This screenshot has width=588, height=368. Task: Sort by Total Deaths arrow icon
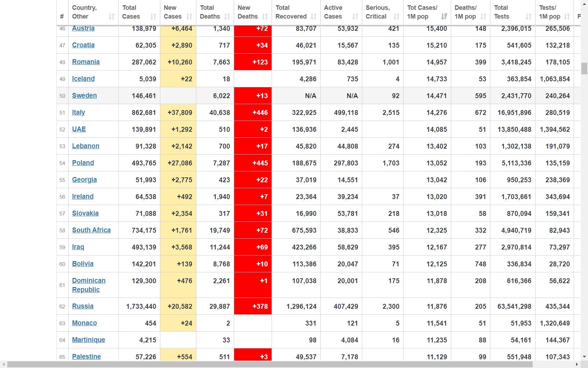click(227, 16)
